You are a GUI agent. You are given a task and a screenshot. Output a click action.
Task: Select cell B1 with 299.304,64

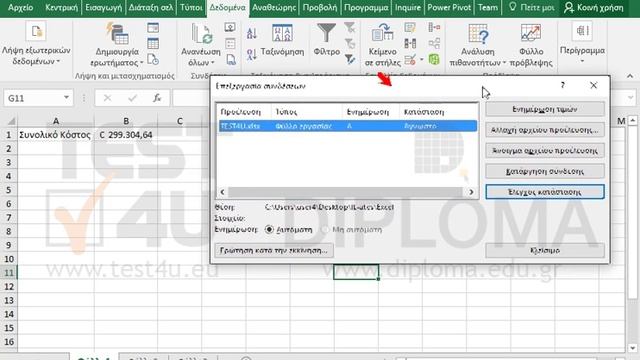(x=126, y=135)
